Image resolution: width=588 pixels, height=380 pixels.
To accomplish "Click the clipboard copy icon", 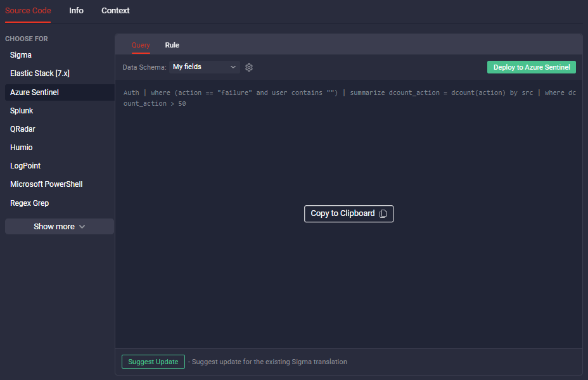I will tap(383, 213).
